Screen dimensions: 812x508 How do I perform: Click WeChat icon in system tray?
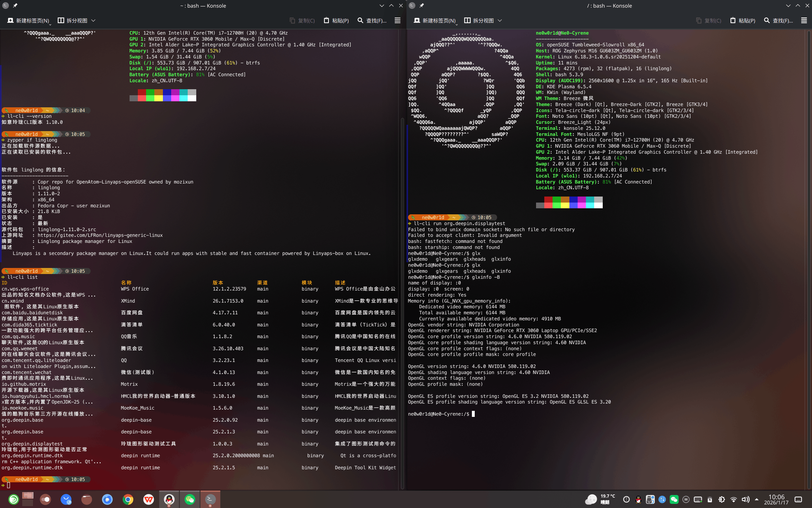tap(674, 499)
